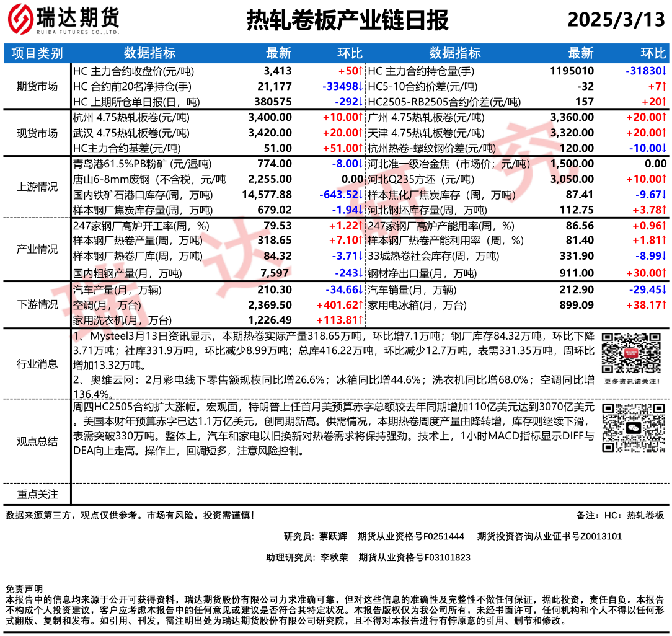The width and height of the screenshot is (672, 636).
Task: Click the 国内粗钢产量(月，万吨) label
Action: coord(127,273)
